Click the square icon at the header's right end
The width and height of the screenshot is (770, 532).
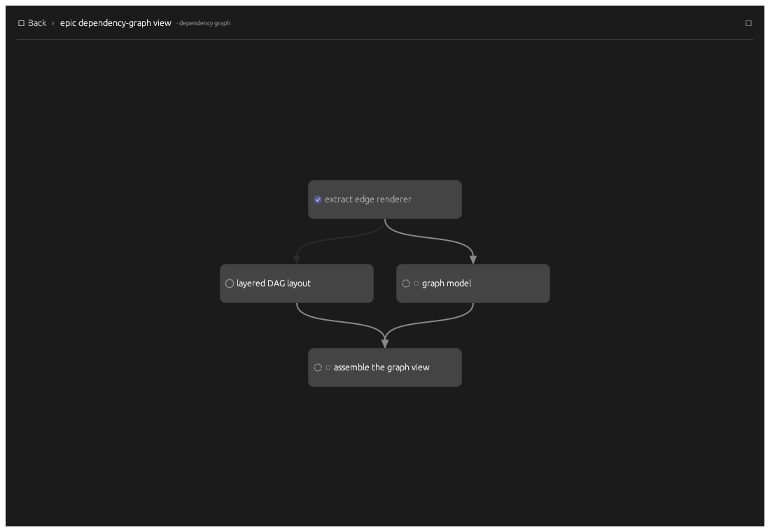748,23
